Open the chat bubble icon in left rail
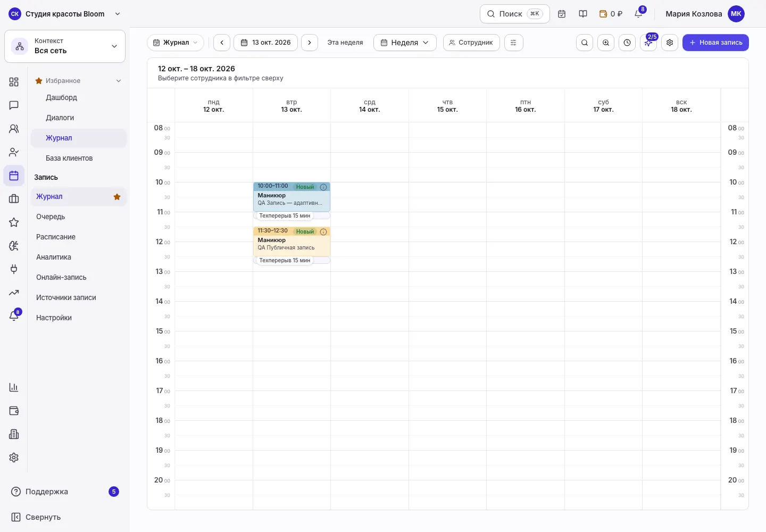 pos(14,105)
